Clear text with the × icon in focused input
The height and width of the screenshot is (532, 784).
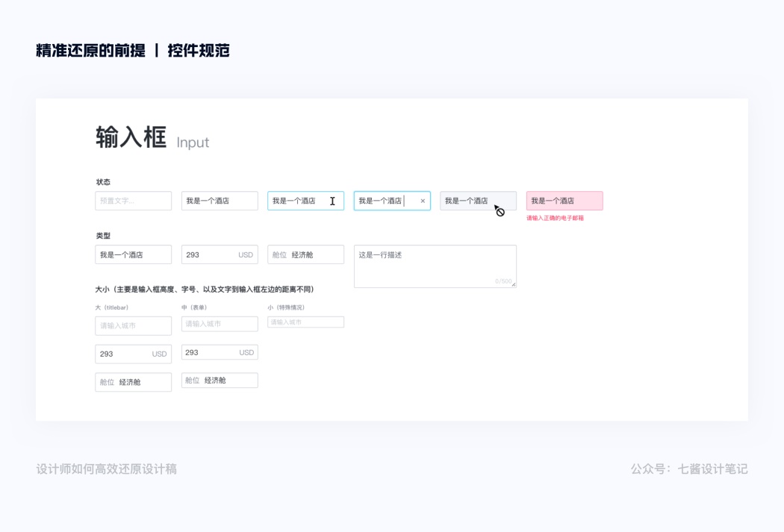423,201
